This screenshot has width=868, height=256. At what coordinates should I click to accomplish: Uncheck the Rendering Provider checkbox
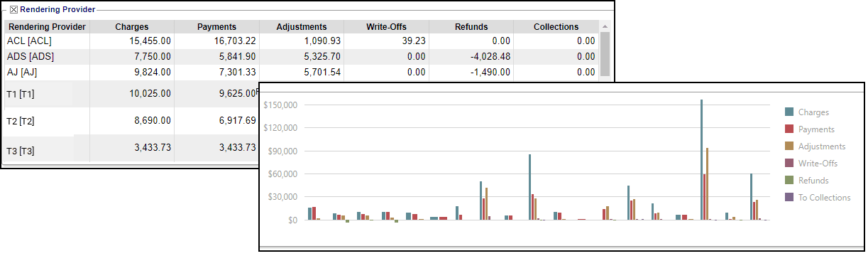click(x=14, y=10)
